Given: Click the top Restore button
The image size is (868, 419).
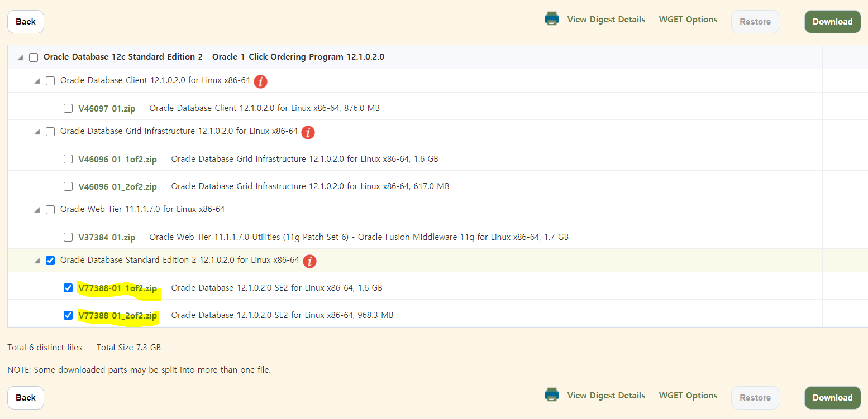Looking at the screenshot, I should (755, 22).
